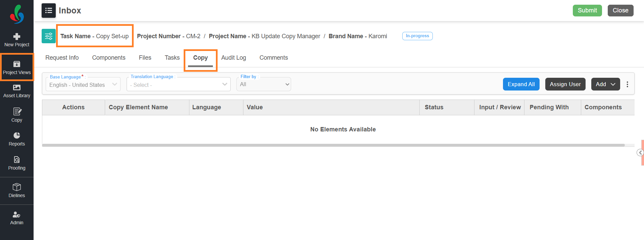Screen dimensions: 644x240
Task: Click the horizontal scrollbar under the table
Action: pyautogui.click(x=333, y=145)
